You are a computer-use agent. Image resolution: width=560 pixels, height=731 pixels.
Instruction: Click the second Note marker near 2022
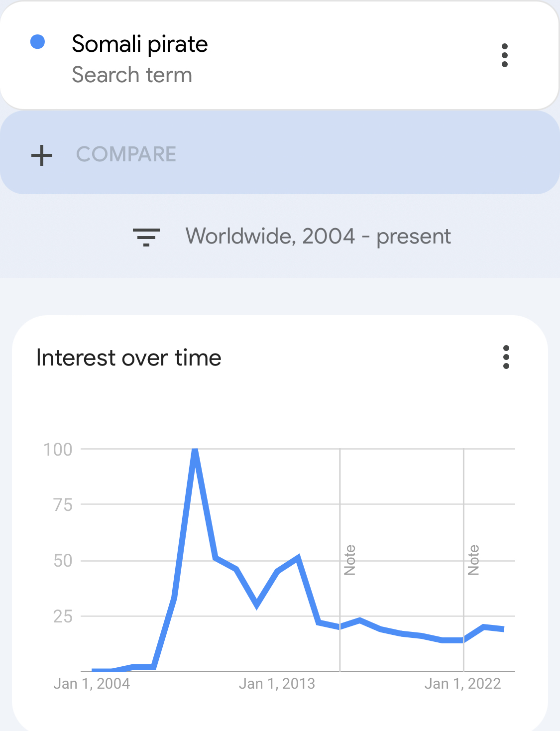473,560
